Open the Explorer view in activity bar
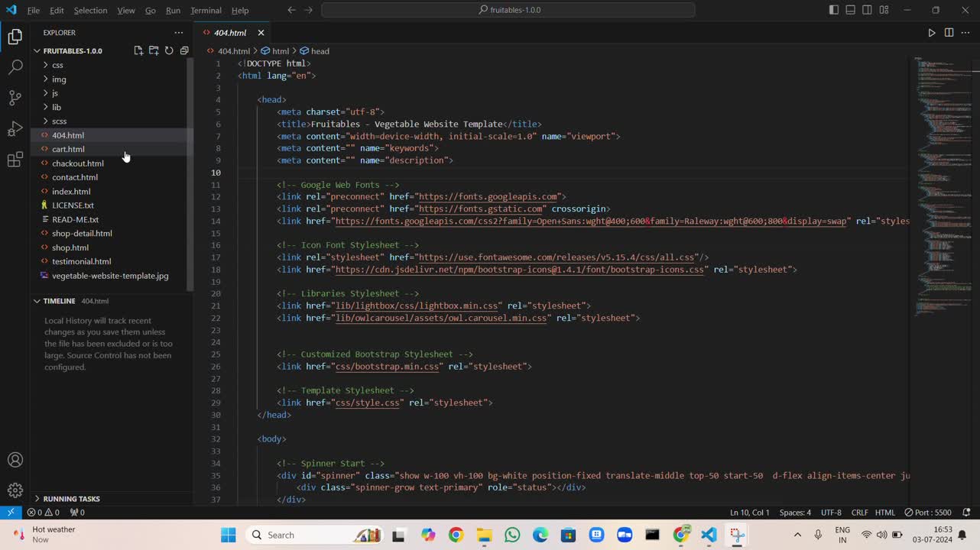 click(x=15, y=37)
